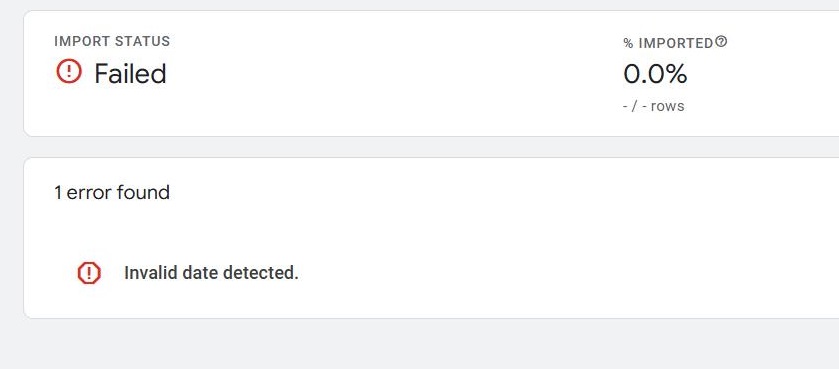Click the IMPORT STATUS label
Viewport: 839px width, 369px height.
click(x=112, y=41)
